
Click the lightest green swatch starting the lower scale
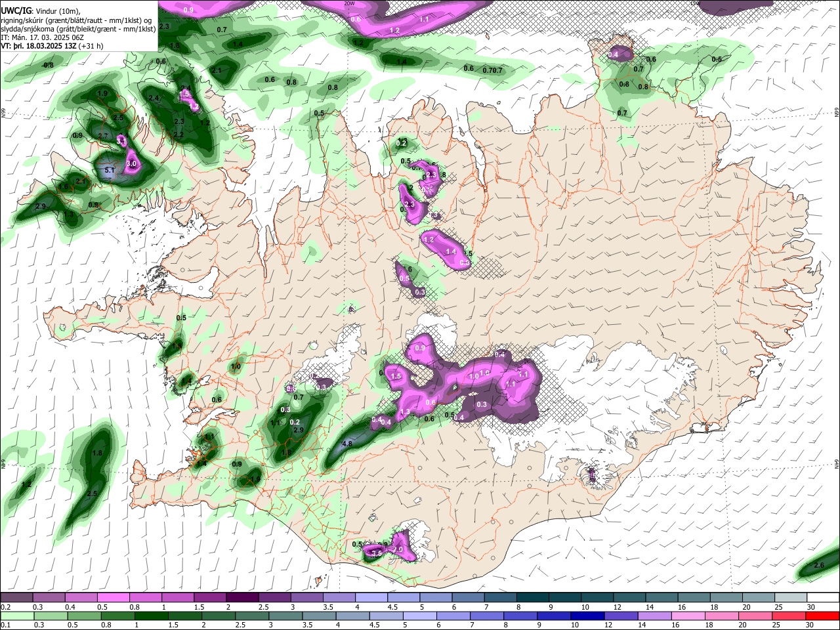point(16,616)
